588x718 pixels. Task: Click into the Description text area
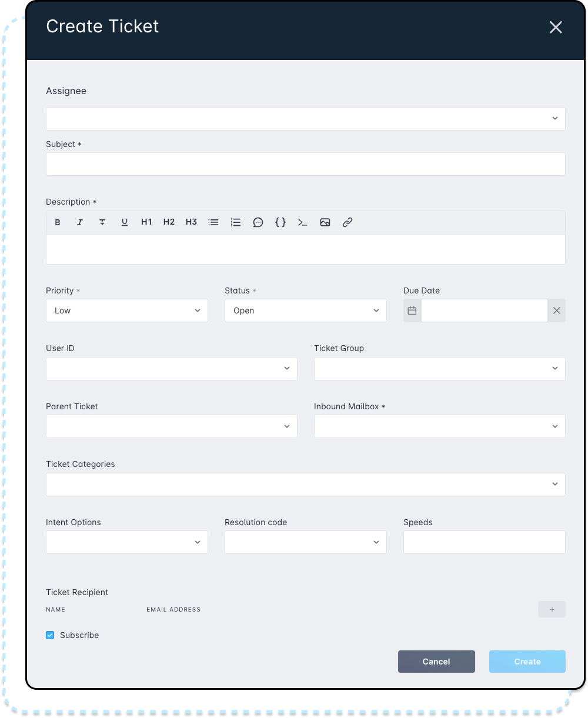coord(306,249)
